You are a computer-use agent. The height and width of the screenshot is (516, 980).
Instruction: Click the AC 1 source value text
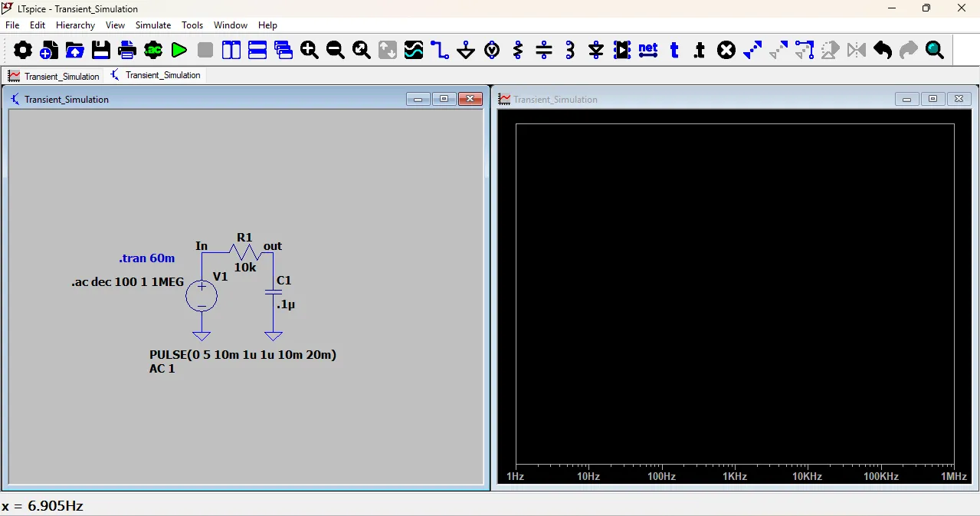point(162,369)
